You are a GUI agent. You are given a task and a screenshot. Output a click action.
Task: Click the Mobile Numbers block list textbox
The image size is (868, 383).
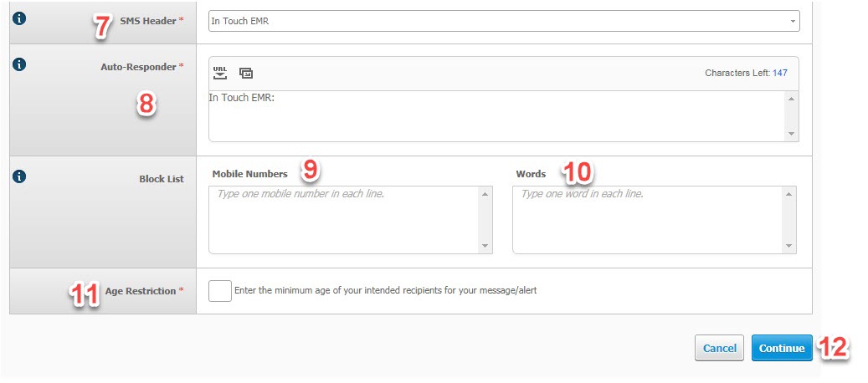(344, 220)
